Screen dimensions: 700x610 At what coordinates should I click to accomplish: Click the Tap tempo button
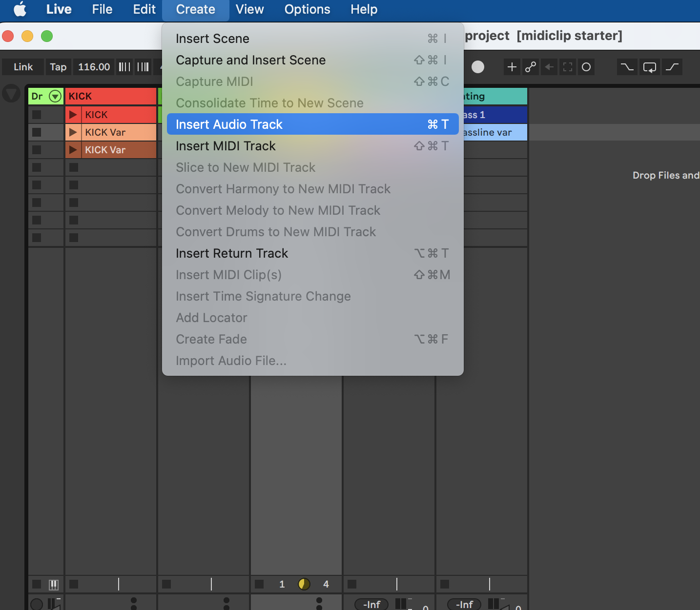tap(58, 67)
